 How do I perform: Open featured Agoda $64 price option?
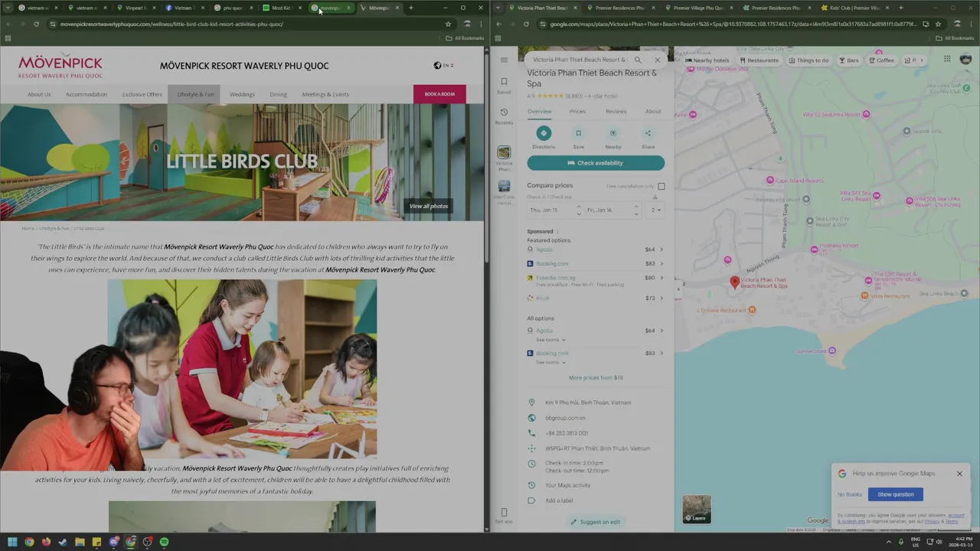click(x=596, y=249)
